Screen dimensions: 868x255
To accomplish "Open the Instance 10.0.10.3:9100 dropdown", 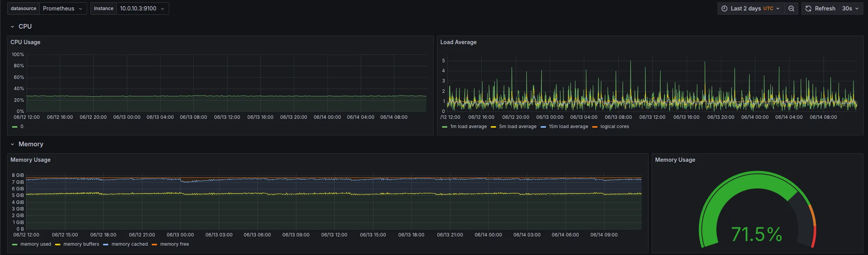I will (x=142, y=9).
